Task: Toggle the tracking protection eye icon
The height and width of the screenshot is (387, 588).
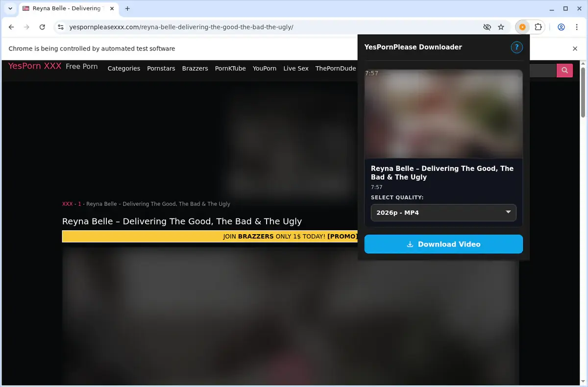Action: [487, 27]
